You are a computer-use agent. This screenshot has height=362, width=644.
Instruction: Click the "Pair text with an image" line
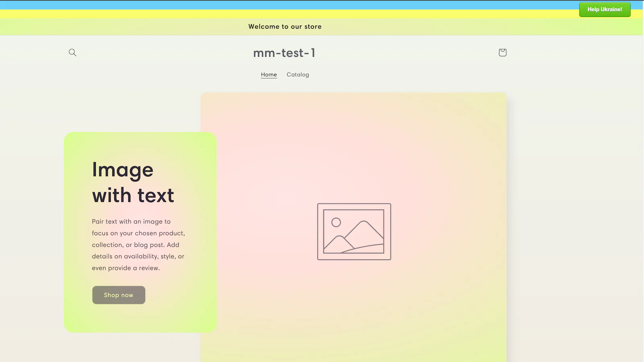coord(131,222)
